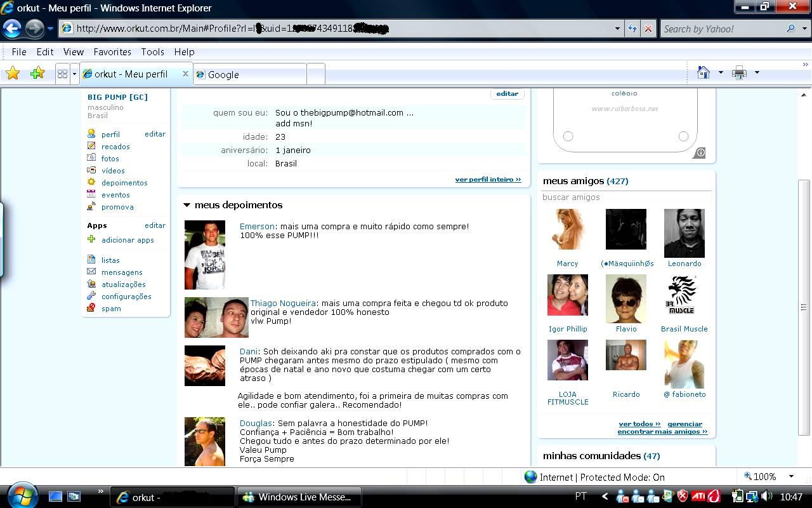Click the listas sidebar icon
The image size is (812, 508).
(x=91, y=260)
